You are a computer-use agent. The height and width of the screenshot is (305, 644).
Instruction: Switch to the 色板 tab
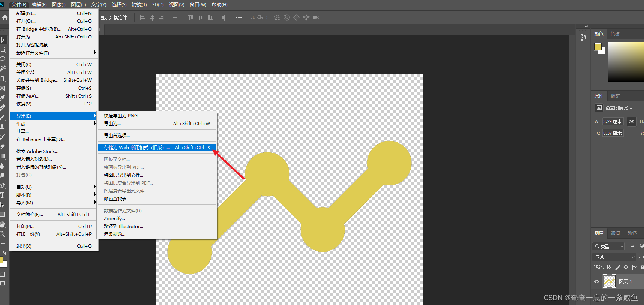[x=615, y=34]
